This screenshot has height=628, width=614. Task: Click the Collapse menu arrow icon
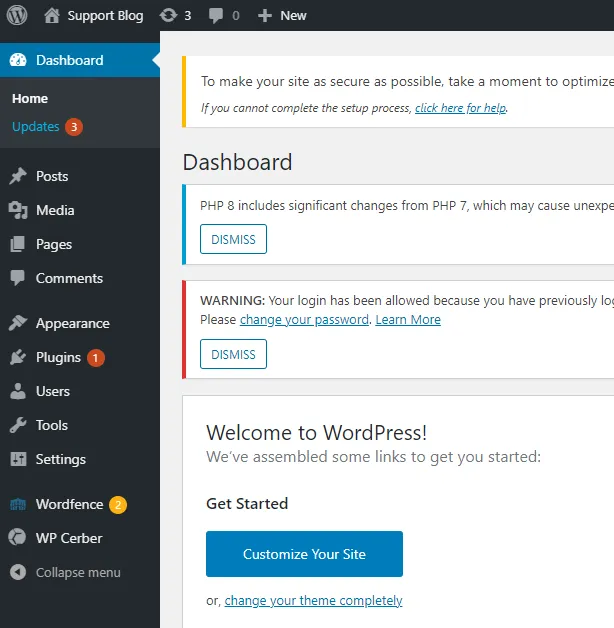(x=18, y=572)
